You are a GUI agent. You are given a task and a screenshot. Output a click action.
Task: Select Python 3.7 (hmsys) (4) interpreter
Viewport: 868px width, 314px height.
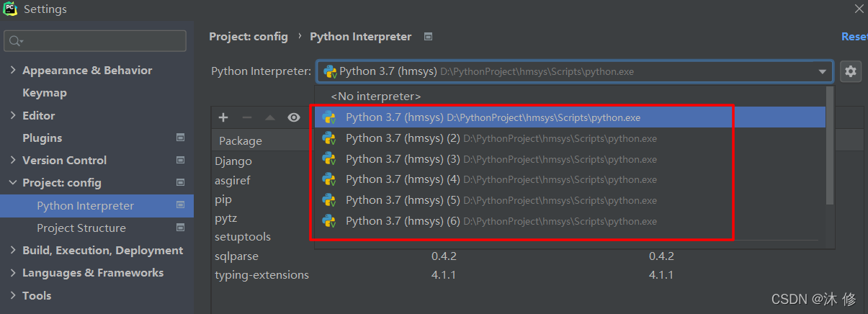pyautogui.click(x=570, y=179)
